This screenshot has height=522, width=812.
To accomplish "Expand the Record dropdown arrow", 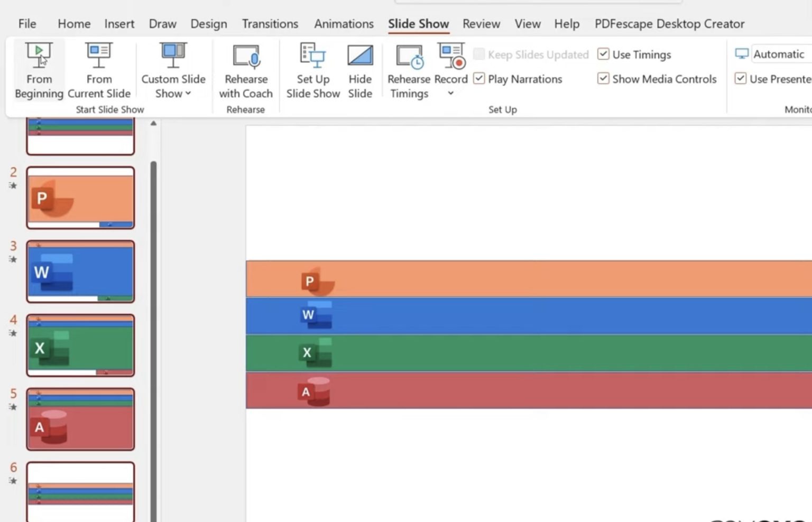I will [450, 93].
